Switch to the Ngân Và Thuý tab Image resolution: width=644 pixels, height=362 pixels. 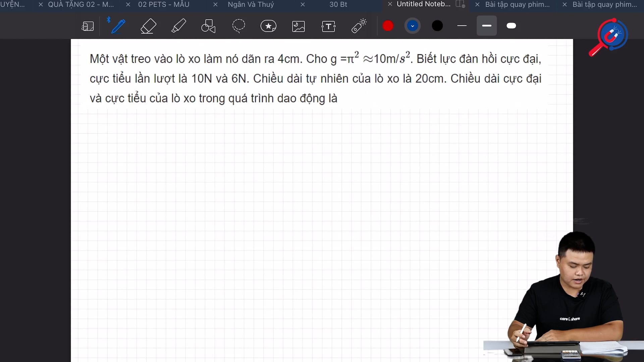251,4
